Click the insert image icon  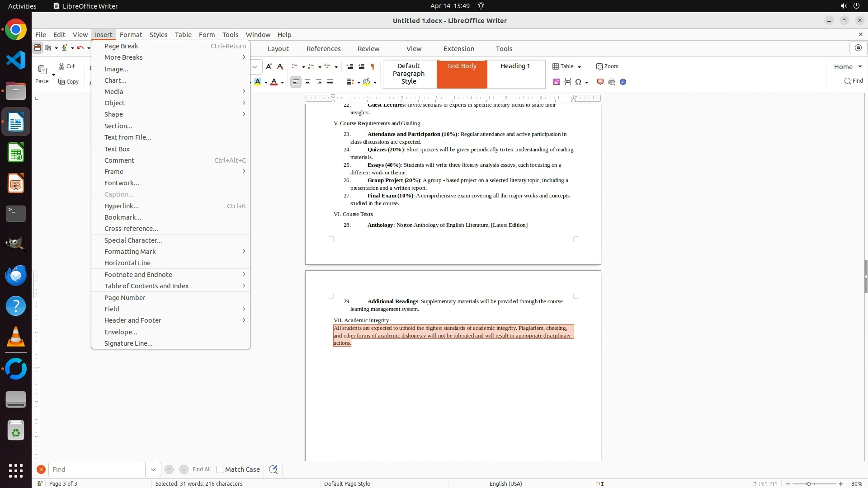[556, 82]
